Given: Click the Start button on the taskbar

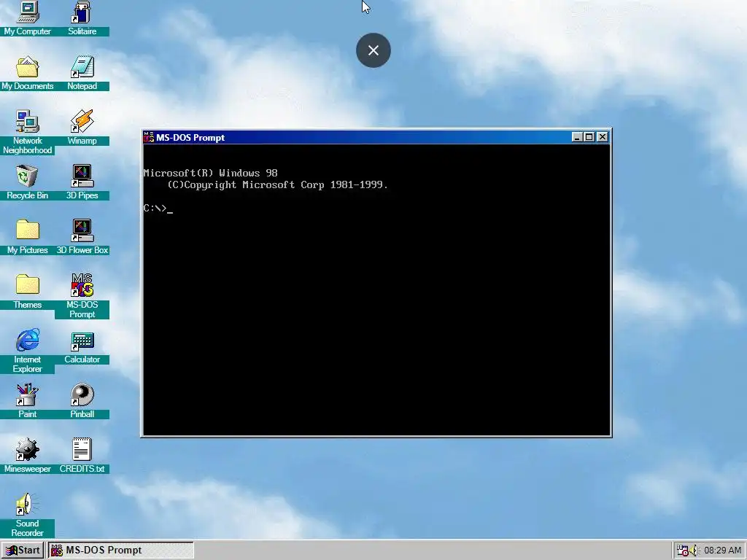Looking at the screenshot, I should 23,551.
